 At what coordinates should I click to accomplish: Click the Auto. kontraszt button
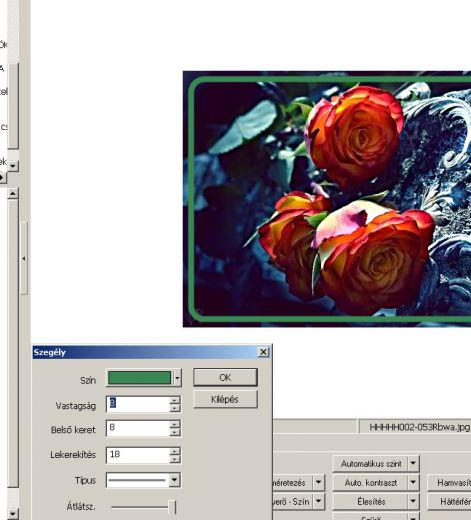pos(371,482)
